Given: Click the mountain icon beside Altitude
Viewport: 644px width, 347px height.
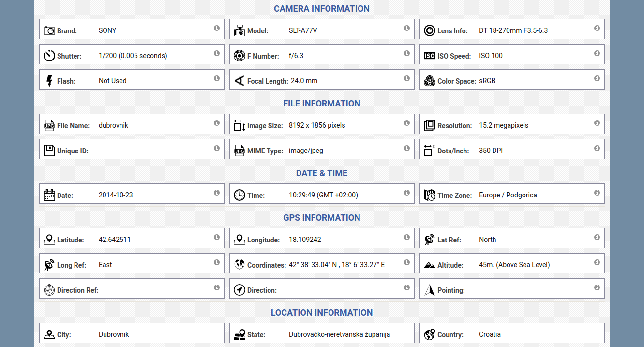Looking at the screenshot, I should (430, 265).
